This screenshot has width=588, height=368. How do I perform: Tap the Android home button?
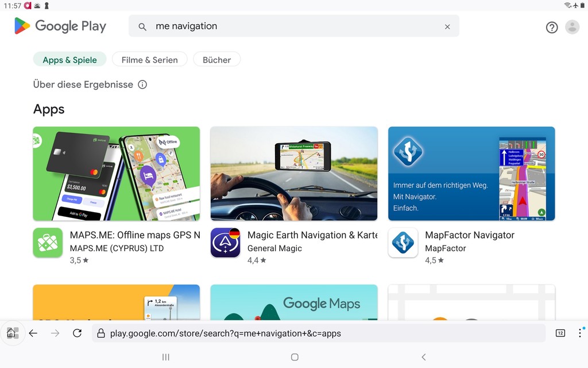pyautogui.click(x=295, y=357)
